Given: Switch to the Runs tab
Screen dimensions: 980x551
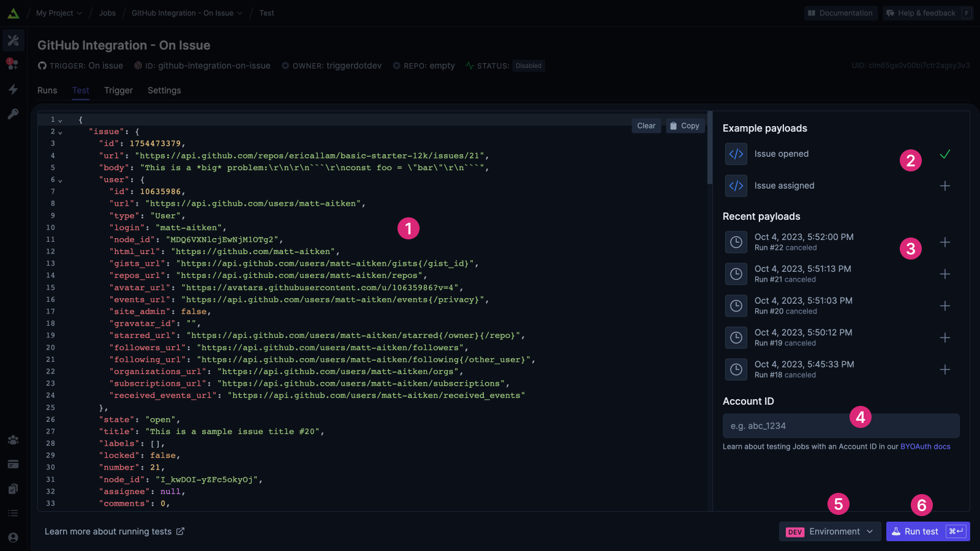Looking at the screenshot, I should point(47,90).
